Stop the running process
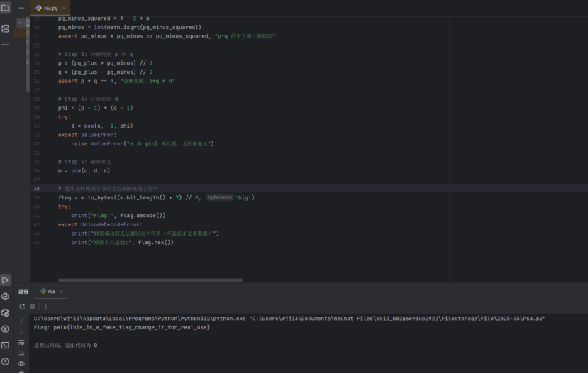The width and height of the screenshot is (588, 374). tap(33, 307)
